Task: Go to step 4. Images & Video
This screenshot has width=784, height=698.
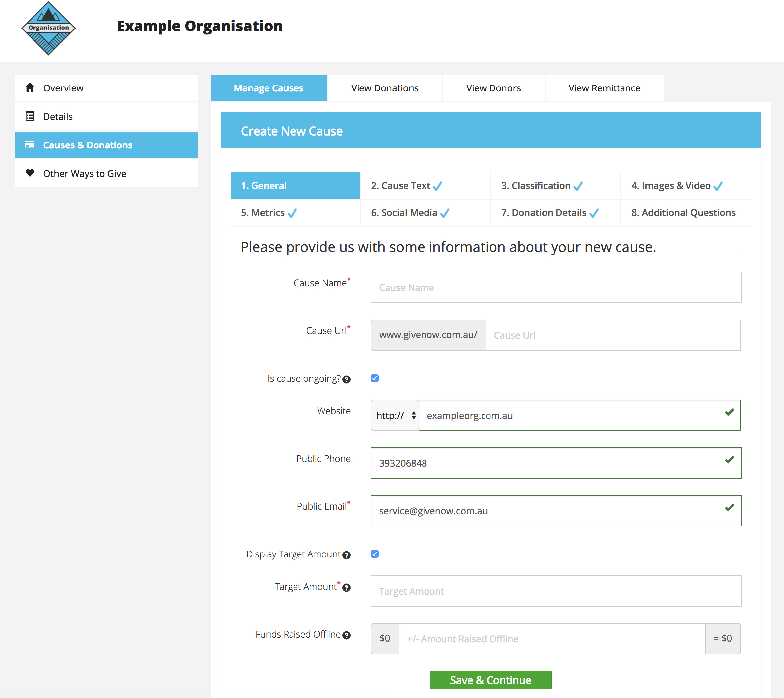Action: click(686, 186)
